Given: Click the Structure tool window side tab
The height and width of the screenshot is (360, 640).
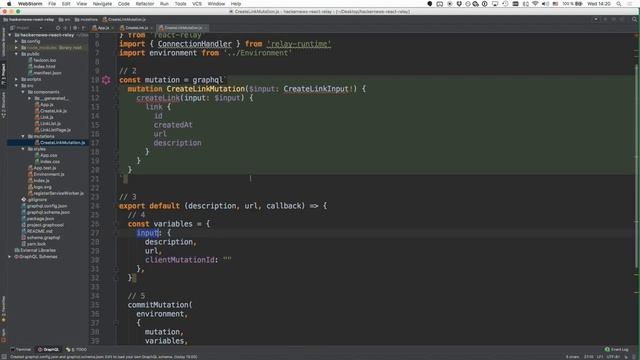Looking at the screenshot, I should pyautogui.click(x=3, y=105).
